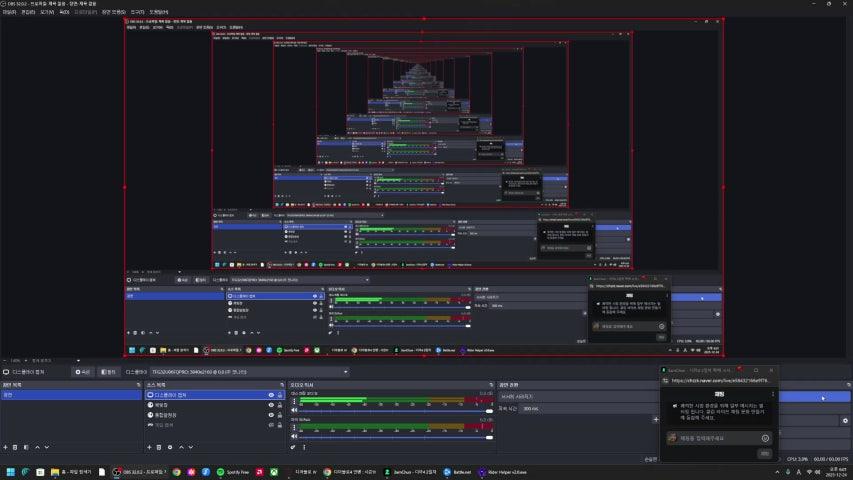Open source properties gear in Sources panel
Viewport: 853px width, 480px height.
[170, 447]
